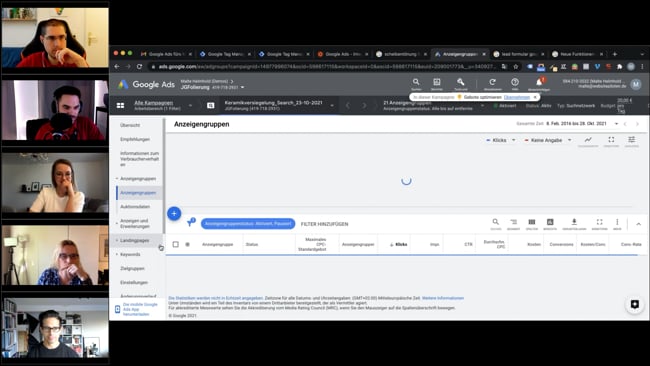Click the refresh icon in Google Ads header
650x366 pixels.
492,82
